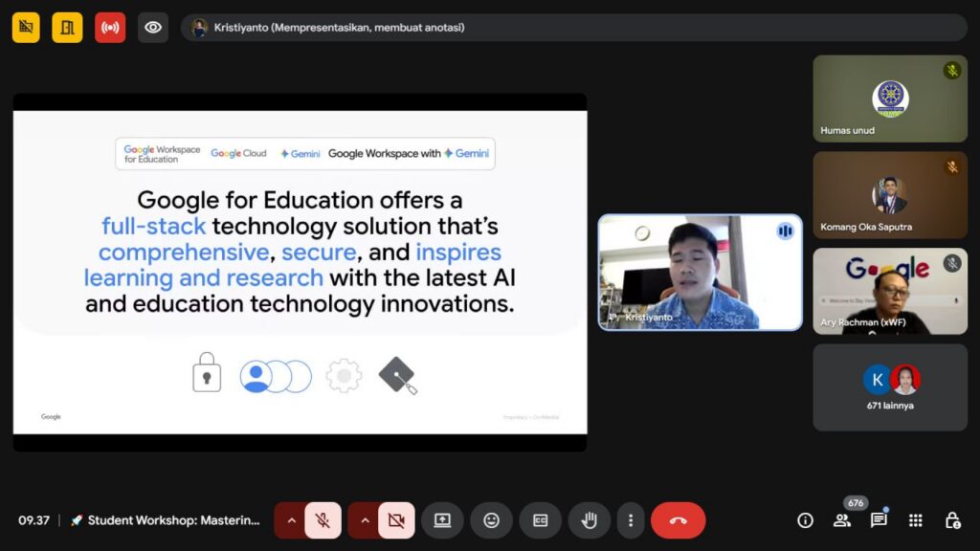Expand video settings chevron beside camera
Viewport: 980px width, 551px height.
point(364,520)
